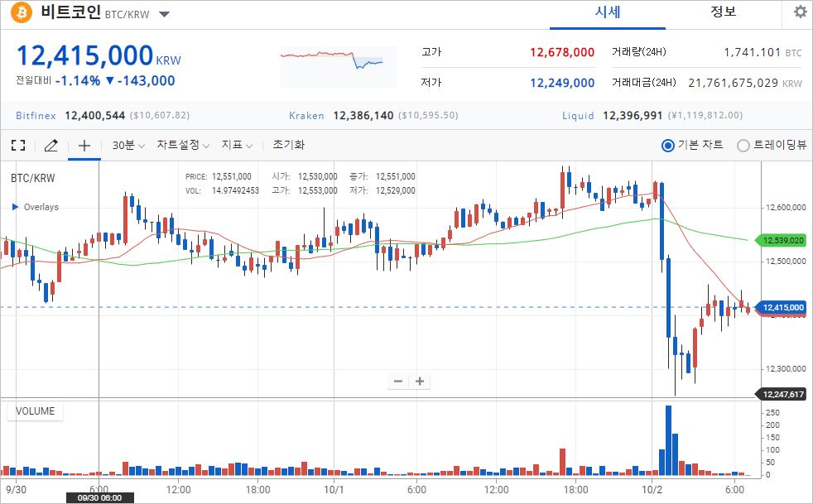Open 차트설정 chart settings dropdown
Viewport: 813px width, 504px height.
pyautogui.click(x=183, y=145)
